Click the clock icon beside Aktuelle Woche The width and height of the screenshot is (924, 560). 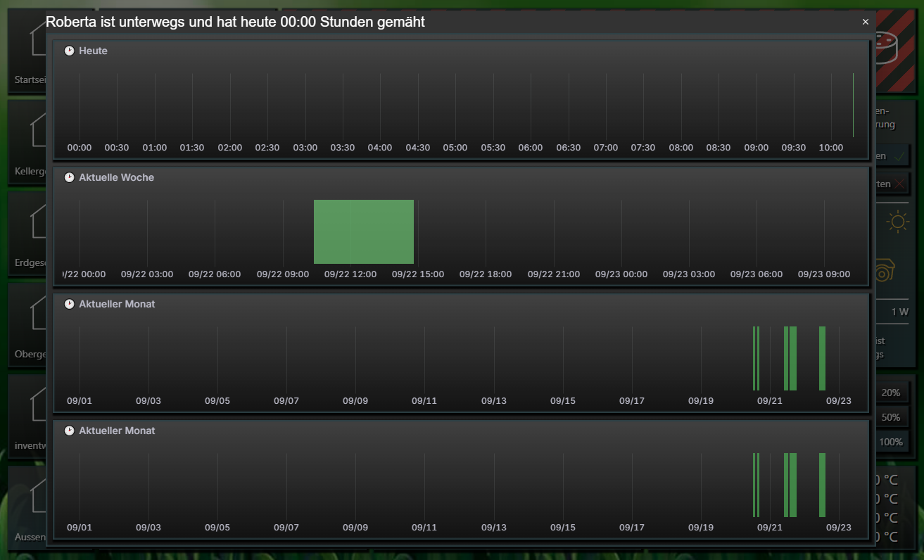[69, 177]
